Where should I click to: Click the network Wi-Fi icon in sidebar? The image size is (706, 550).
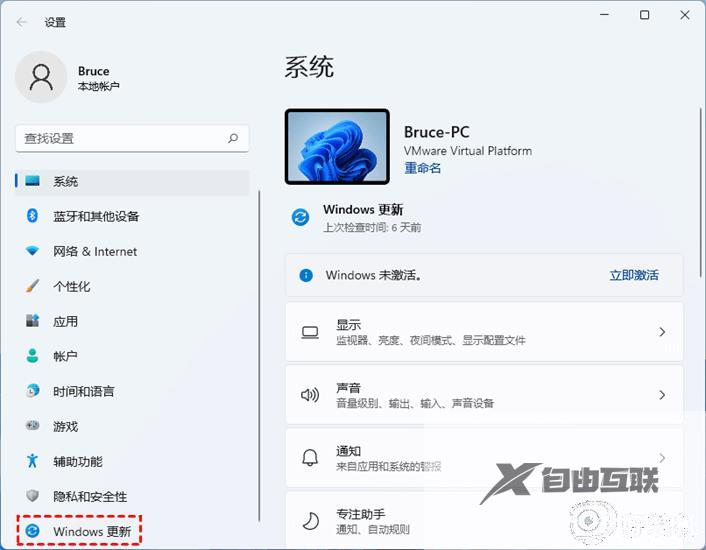click(x=32, y=251)
